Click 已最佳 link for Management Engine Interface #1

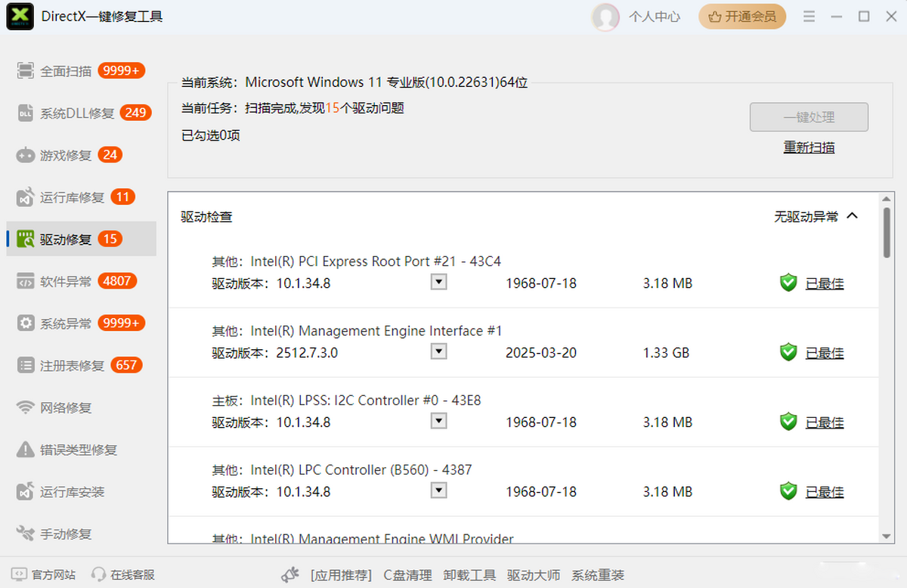[825, 353]
